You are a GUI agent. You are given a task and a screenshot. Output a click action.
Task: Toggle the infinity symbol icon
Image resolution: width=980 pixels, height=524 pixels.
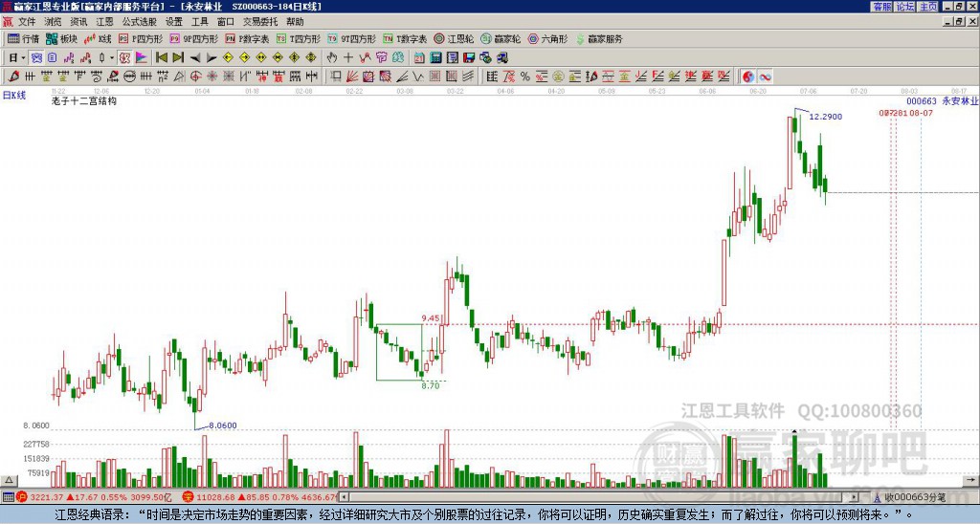(x=765, y=76)
